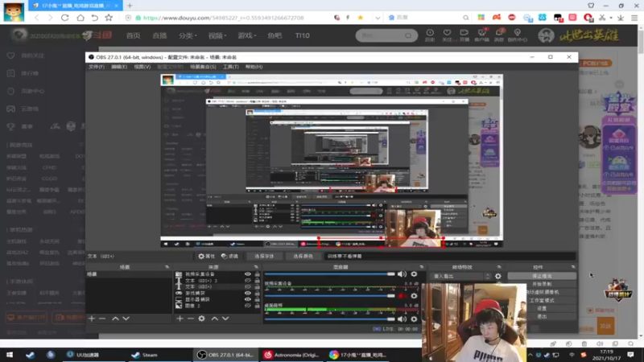Click Stop Streaming button in controls
This screenshot has width=644, height=362.
click(542, 276)
